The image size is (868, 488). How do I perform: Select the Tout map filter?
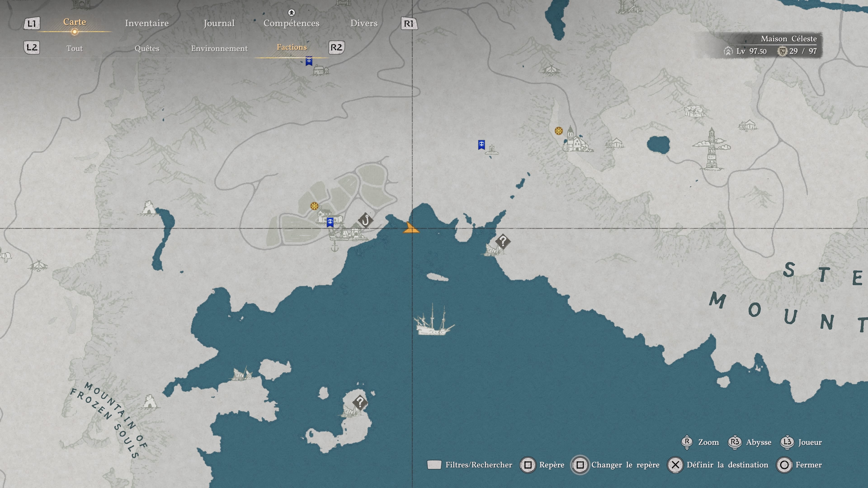pos(74,48)
